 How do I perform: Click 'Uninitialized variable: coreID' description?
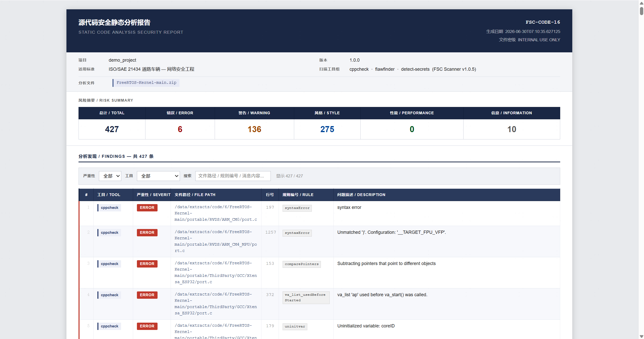[366, 326]
